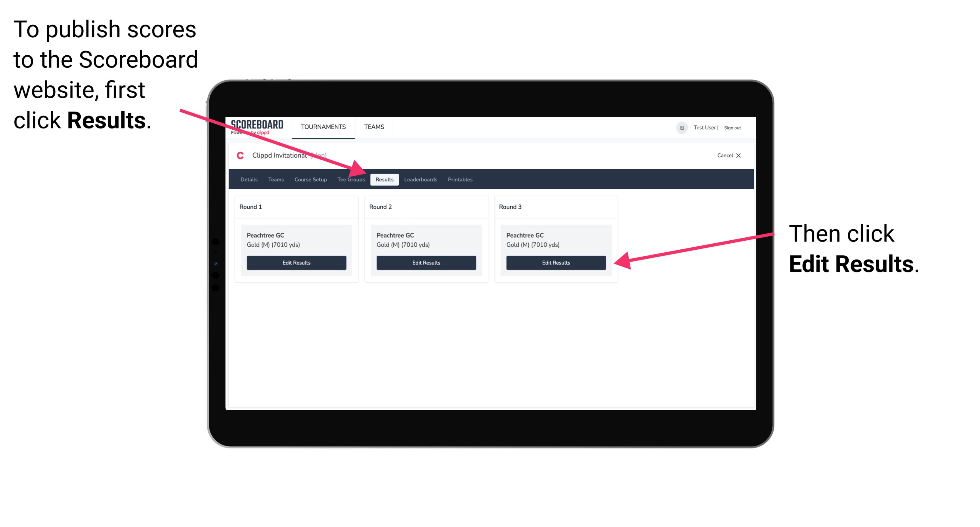The image size is (980, 527).
Task: Select the Tee Groups tab
Action: pos(351,179)
